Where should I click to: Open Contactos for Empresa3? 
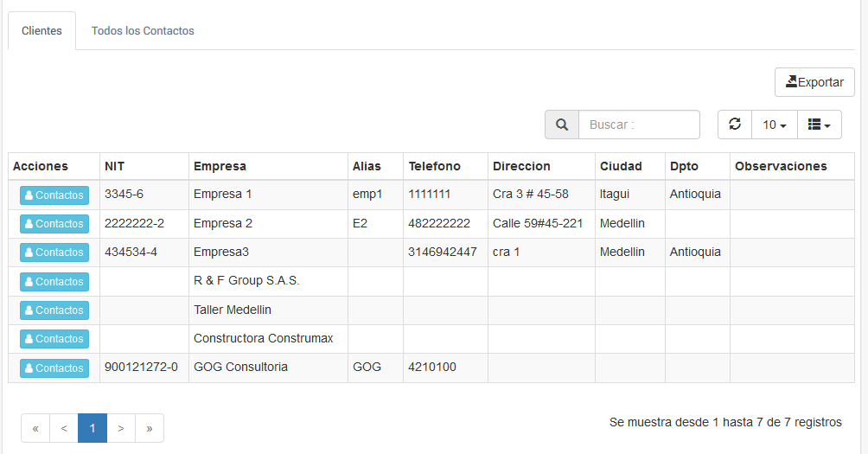[54, 253]
